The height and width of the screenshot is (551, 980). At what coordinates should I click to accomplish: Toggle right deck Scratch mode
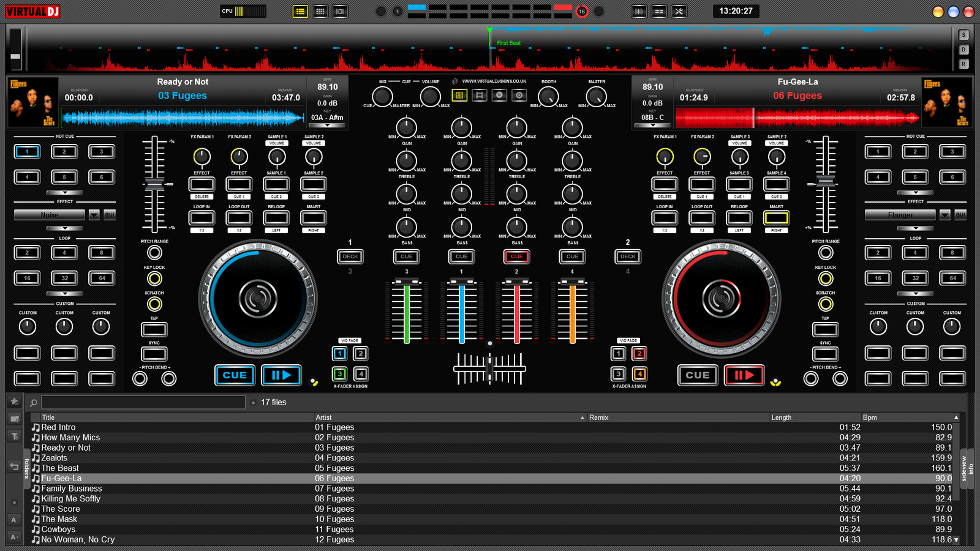tap(826, 304)
